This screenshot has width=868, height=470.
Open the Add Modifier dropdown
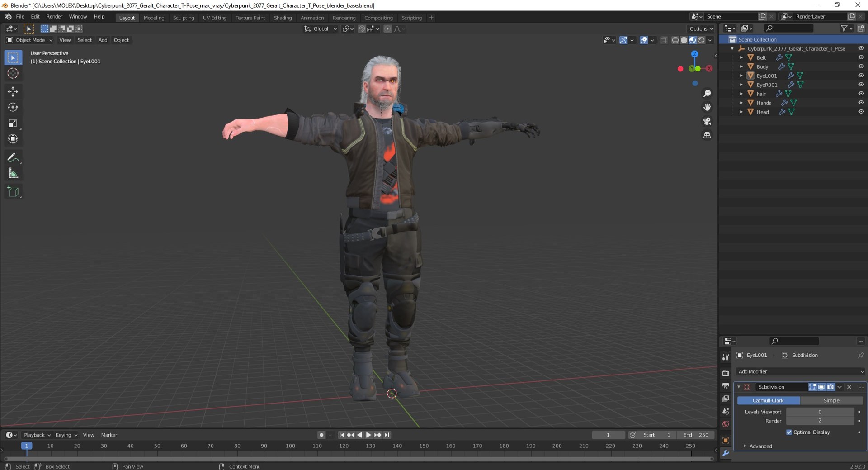tap(800, 372)
